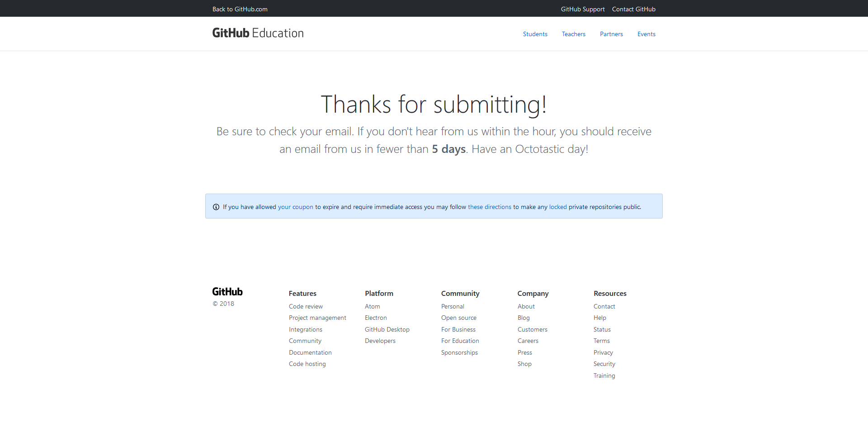Click the info icon in the blue notice
The image size is (868, 437).
click(x=216, y=207)
